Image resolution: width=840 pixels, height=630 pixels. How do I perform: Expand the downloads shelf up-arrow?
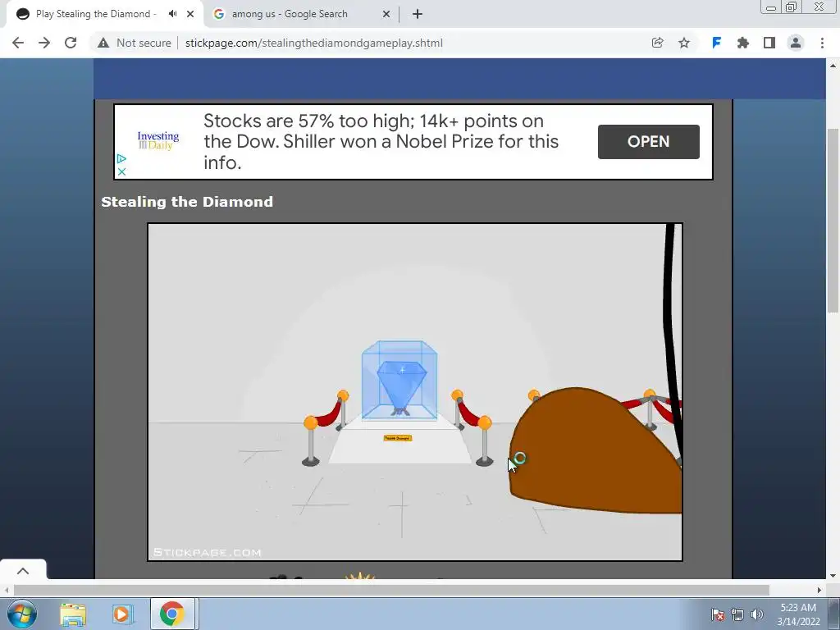(x=22, y=571)
